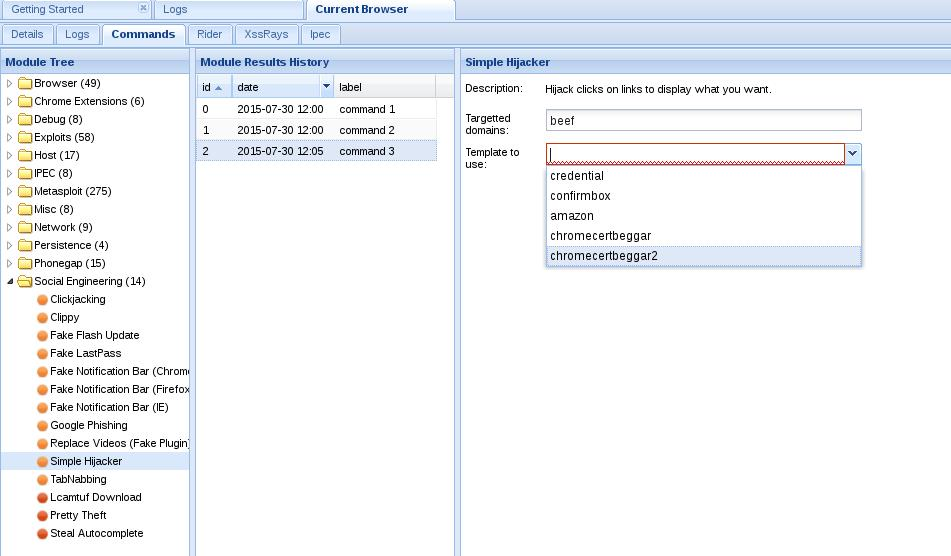Click the Targetted domains input field
This screenshot has height=556, width=951.
pyautogui.click(x=704, y=120)
